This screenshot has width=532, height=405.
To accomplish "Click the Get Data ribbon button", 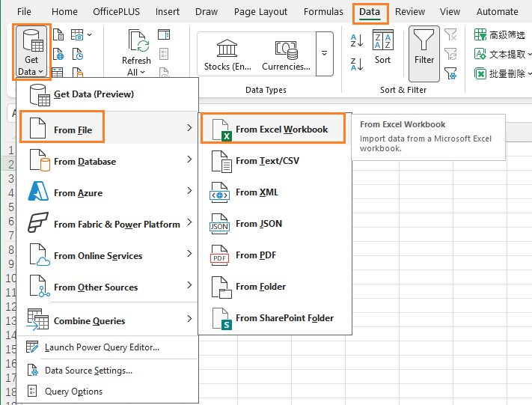I will [31, 52].
